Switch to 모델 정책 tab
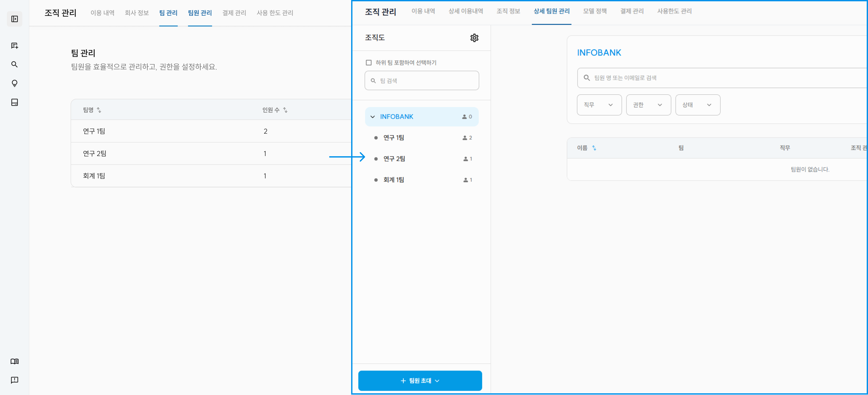The height and width of the screenshot is (395, 868). pos(595,11)
